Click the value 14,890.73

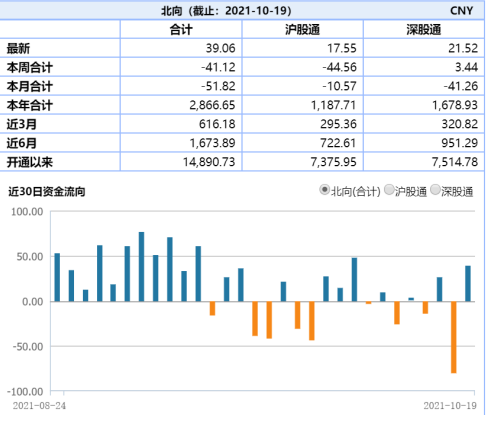click(209, 162)
